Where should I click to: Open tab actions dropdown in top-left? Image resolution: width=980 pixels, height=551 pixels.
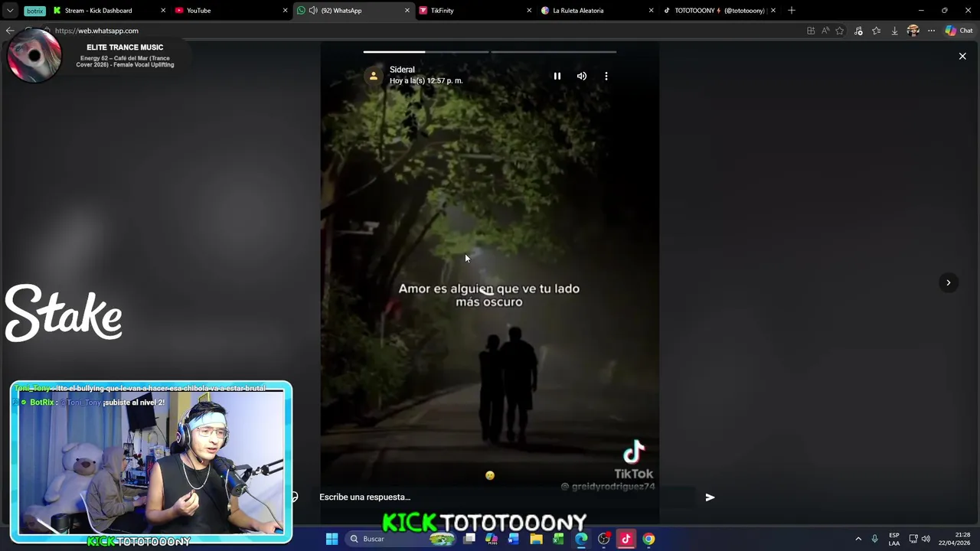(x=10, y=11)
